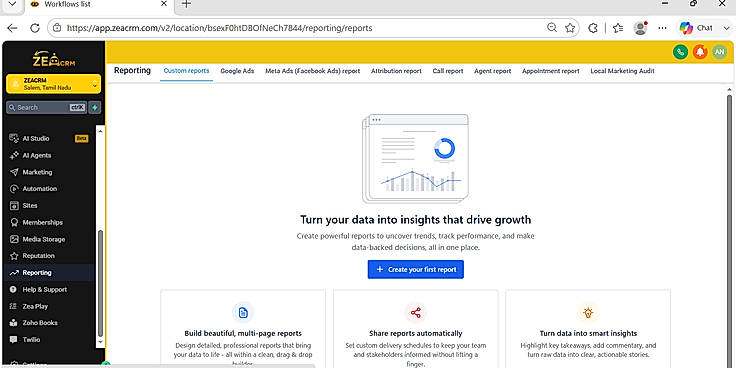Open Zea Play sidebar icon
Image resolution: width=736 pixels, height=368 pixels.
pos(14,306)
